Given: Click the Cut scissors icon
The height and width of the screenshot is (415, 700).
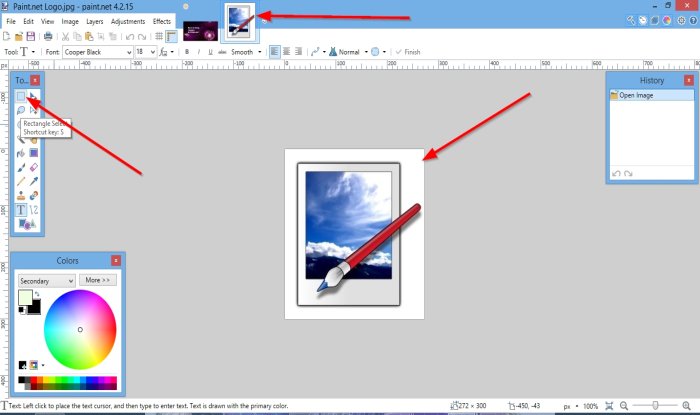Looking at the screenshot, I should 66,37.
